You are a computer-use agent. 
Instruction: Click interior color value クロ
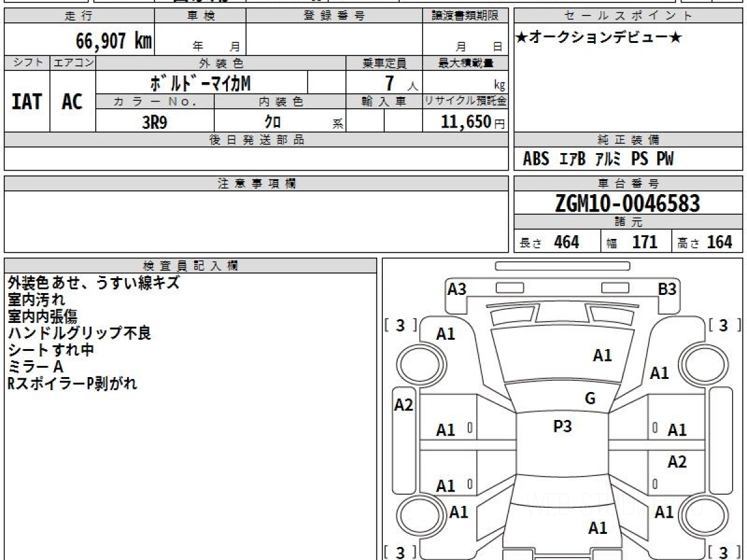pos(273,122)
